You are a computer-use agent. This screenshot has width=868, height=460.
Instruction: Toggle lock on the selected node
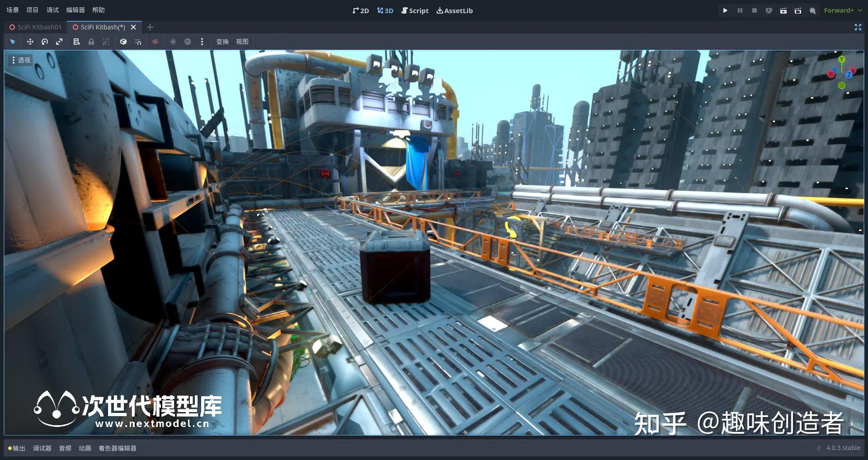[91, 42]
